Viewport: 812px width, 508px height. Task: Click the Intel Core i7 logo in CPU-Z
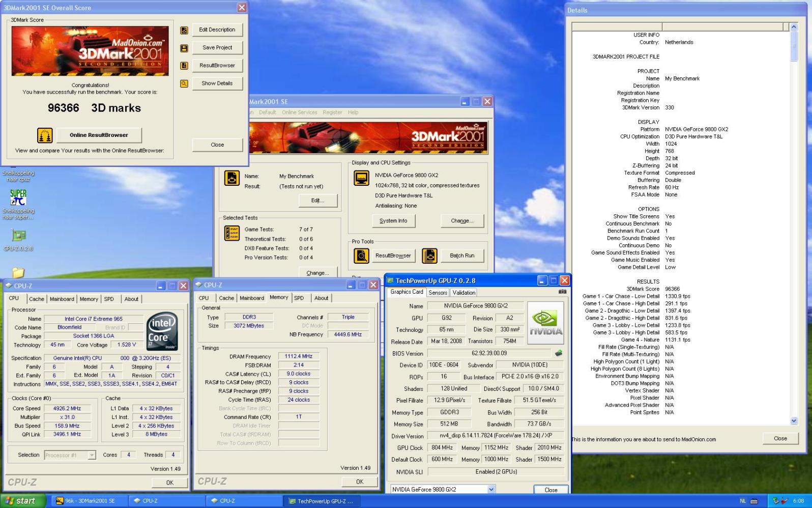162,331
